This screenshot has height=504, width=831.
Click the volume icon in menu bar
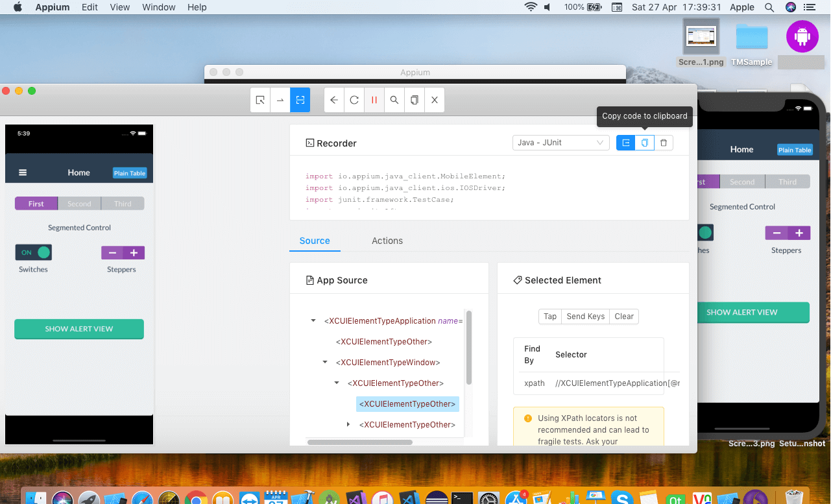point(548,7)
